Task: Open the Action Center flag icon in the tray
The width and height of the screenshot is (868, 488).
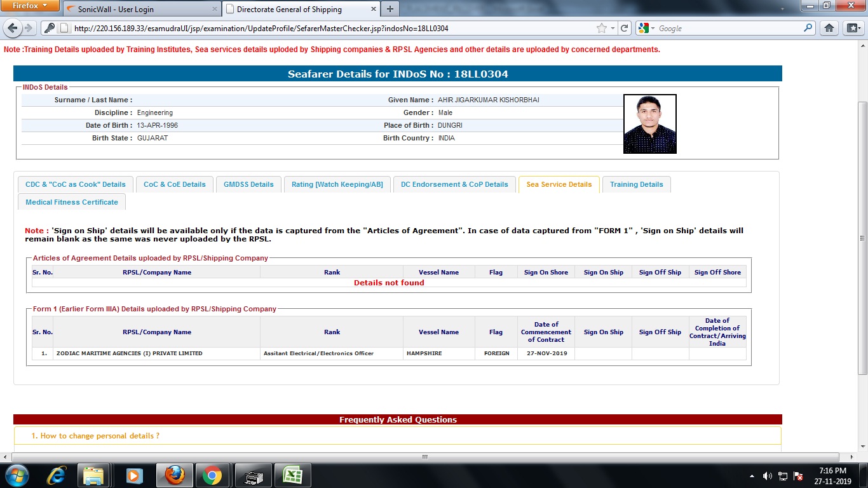Action: 798,475
